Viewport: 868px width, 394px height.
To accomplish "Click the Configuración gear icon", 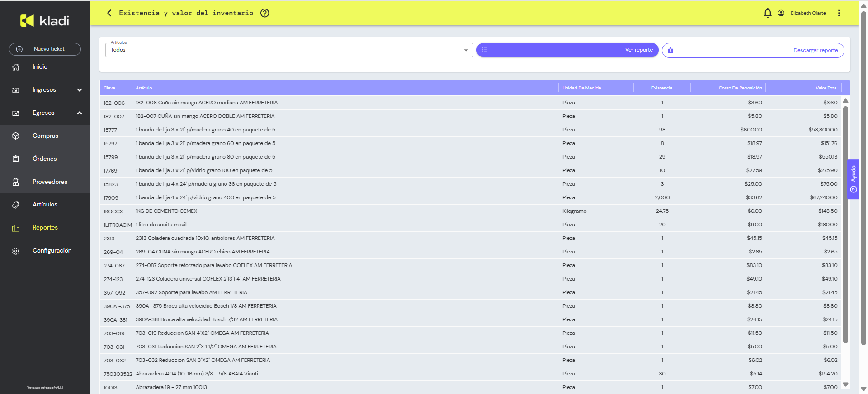I will click(16, 251).
